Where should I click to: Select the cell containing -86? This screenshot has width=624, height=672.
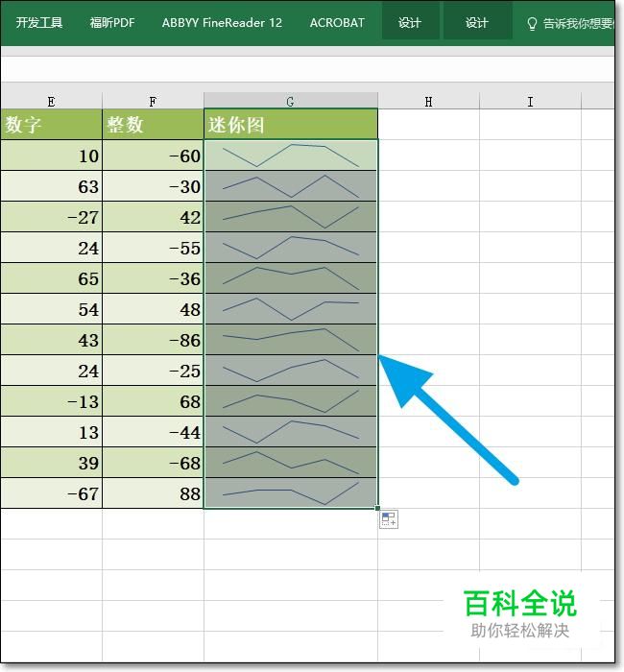pyautogui.click(x=153, y=340)
